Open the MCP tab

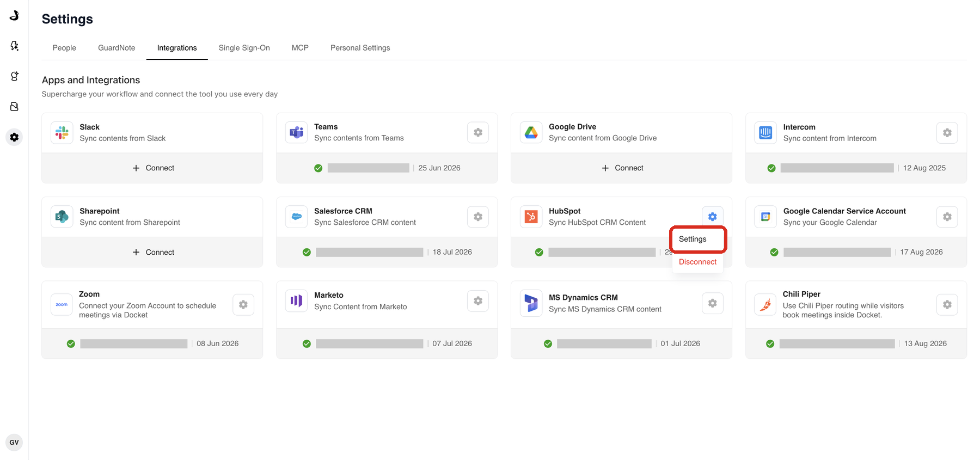point(300,48)
